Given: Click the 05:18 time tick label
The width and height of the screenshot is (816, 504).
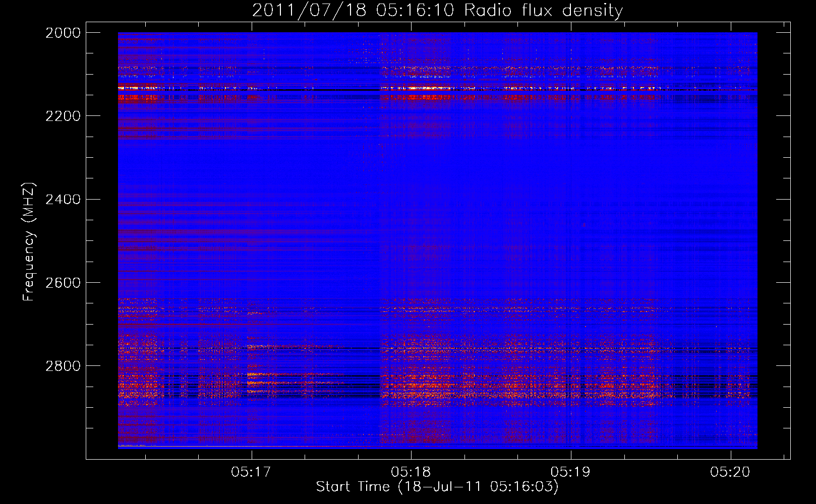Looking at the screenshot, I should (x=411, y=472).
